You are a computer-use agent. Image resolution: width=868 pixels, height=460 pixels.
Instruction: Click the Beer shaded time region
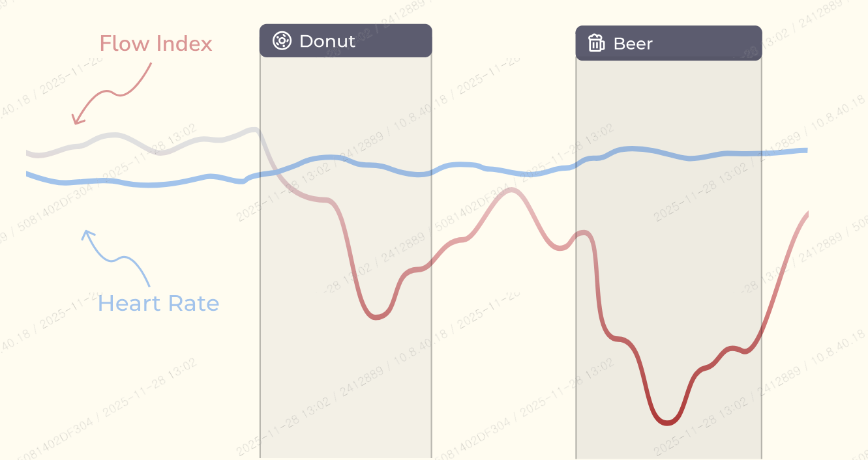coord(668,259)
